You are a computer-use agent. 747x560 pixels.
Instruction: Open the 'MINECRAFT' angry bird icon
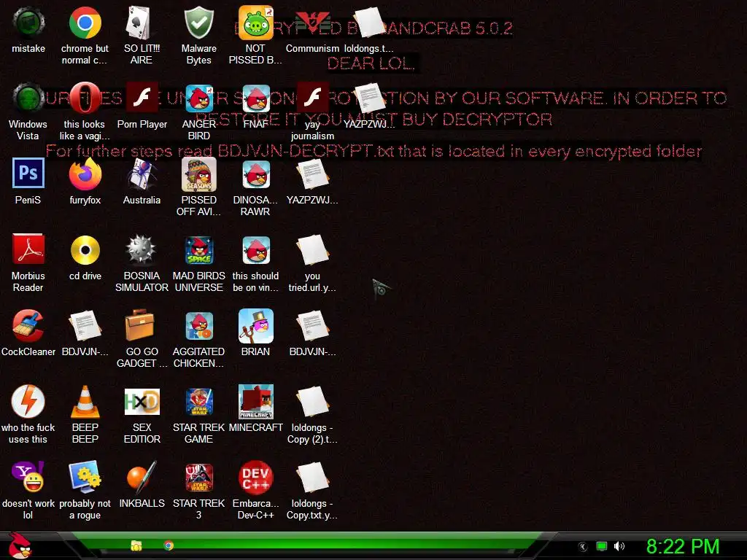tap(255, 402)
